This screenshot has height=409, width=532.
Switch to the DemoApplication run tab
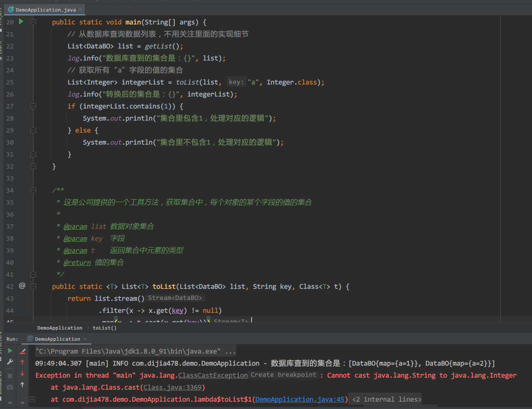click(x=57, y=339)
